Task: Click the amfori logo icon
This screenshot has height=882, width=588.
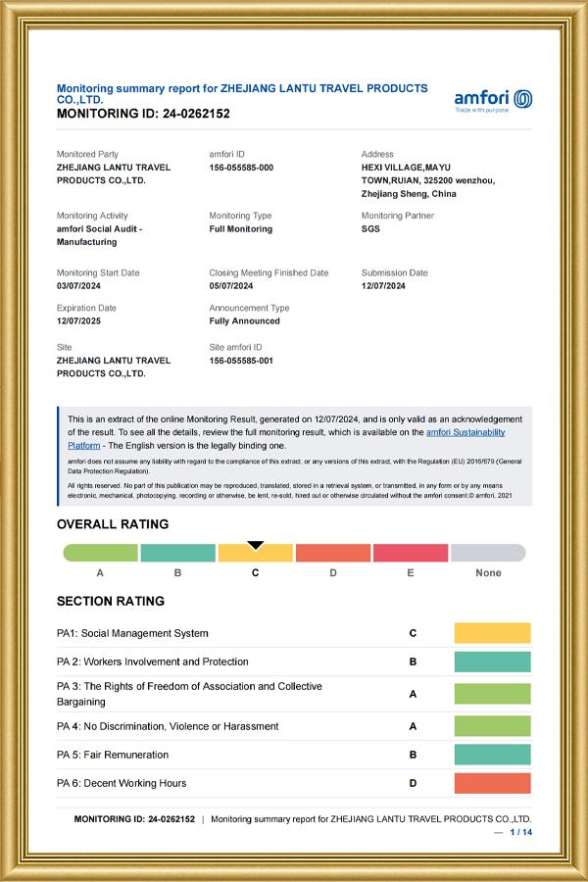Action: 522,98
